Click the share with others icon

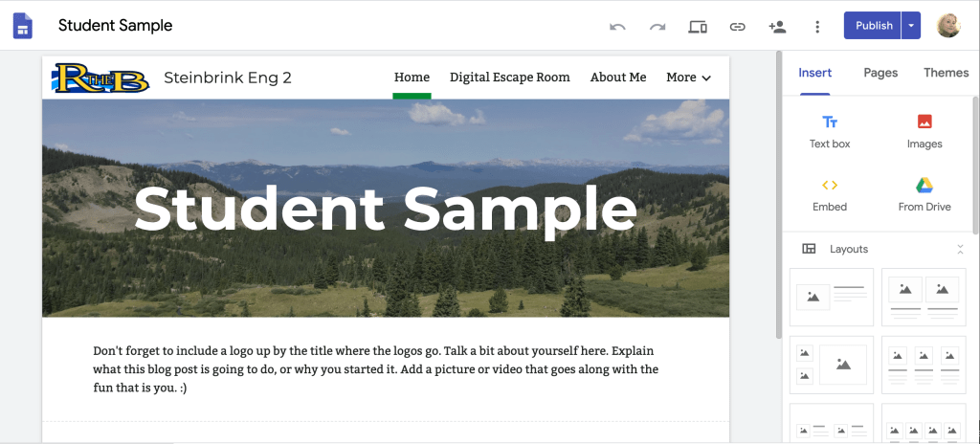pyautogui.click(x=777, y=26)
